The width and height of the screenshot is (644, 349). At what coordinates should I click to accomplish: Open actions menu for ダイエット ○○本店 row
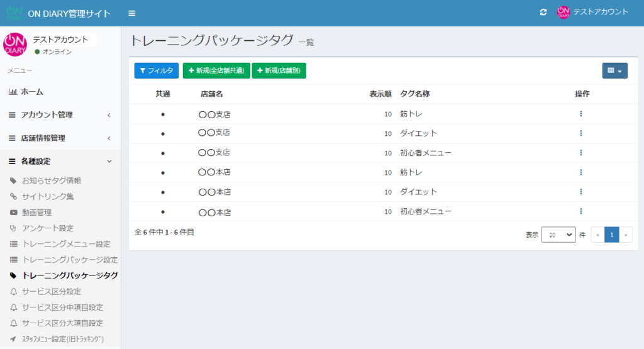click(x=581, y=192)
